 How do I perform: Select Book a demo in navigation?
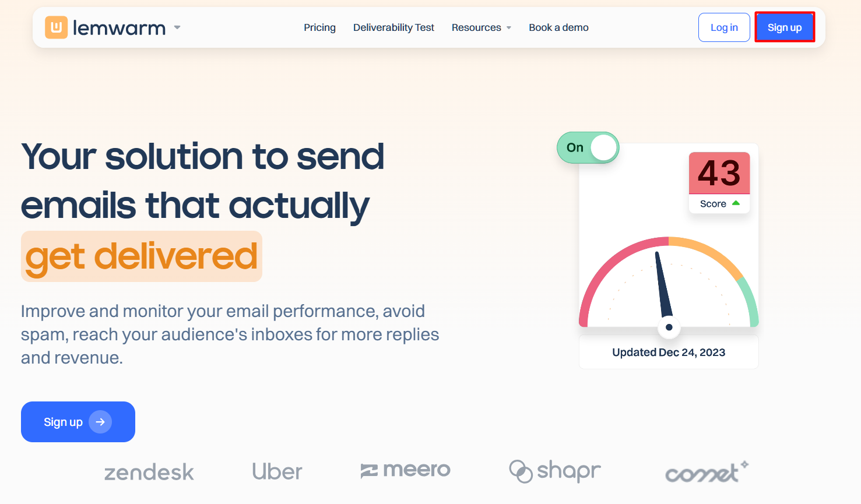(558, 27)
